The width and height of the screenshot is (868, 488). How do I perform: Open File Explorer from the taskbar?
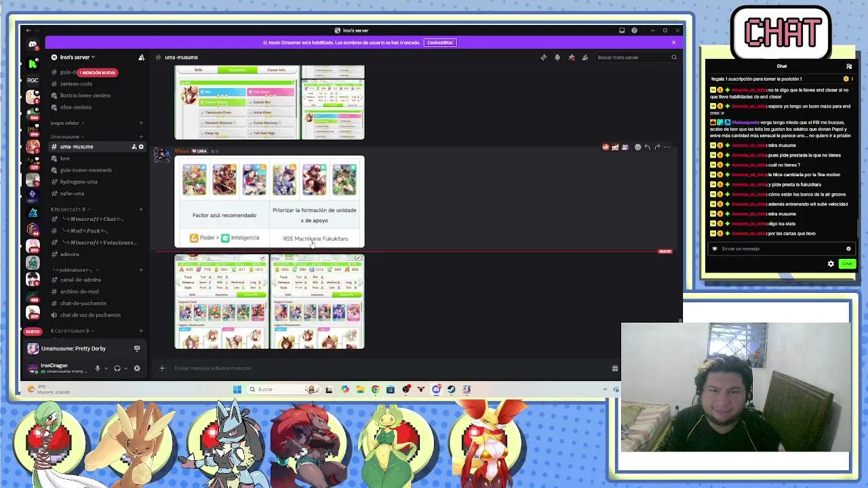[x=360, y=390]
